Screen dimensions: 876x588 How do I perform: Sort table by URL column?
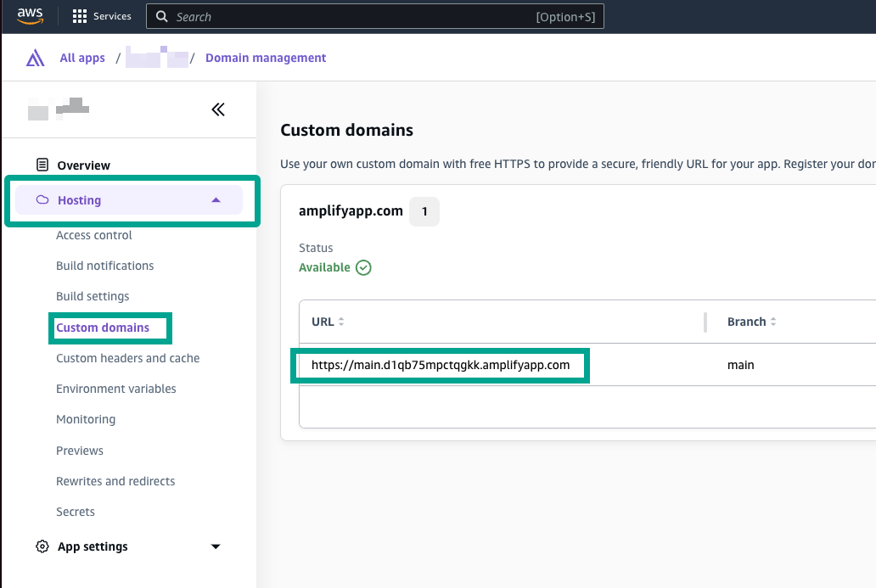[x=341, y=322]
